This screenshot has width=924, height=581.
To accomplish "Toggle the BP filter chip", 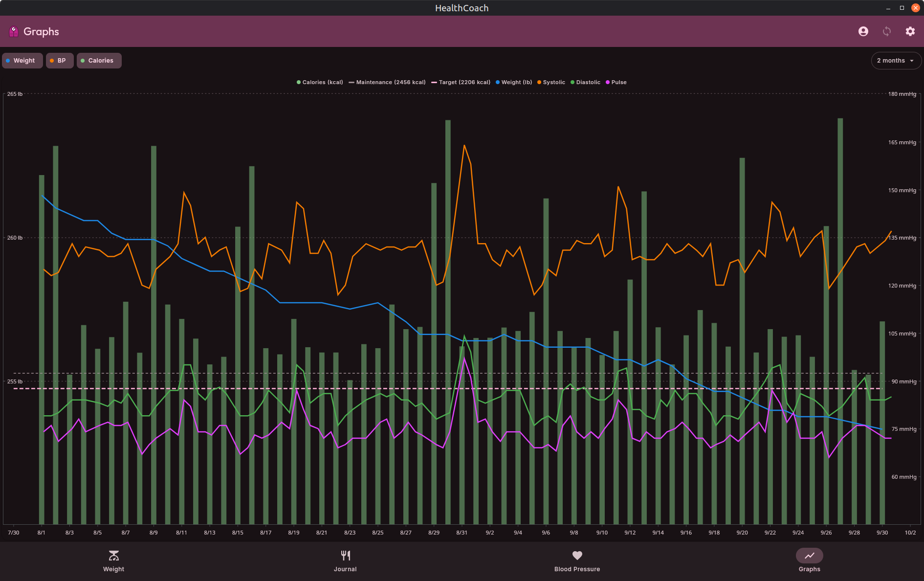I will pos(60,61).
